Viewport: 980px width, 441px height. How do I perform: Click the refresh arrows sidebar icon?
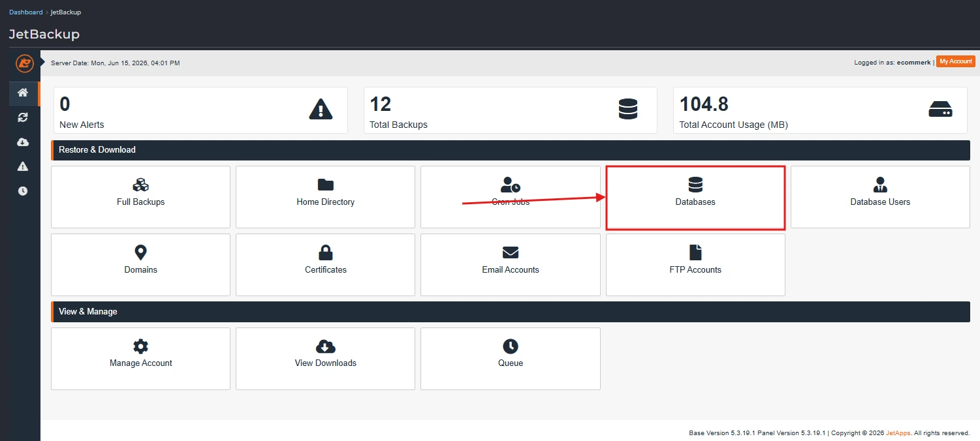[23, 117]
